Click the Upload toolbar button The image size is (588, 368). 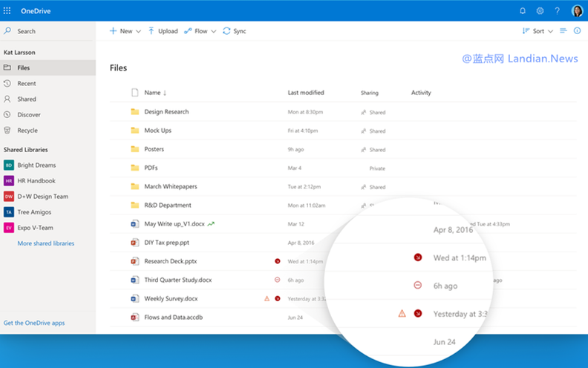point(163,31)
